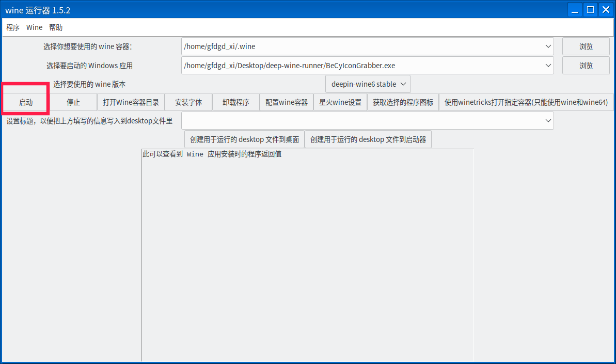Click the label 选择要使用的 wine 版本

click(x=89, y=85)
